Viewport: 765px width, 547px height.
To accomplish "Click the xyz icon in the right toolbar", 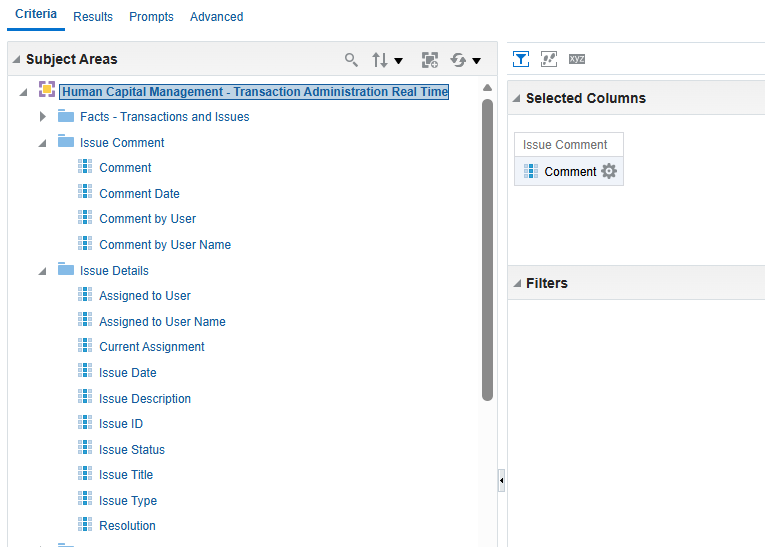I will pyautogui.click(x=577, y=59).
